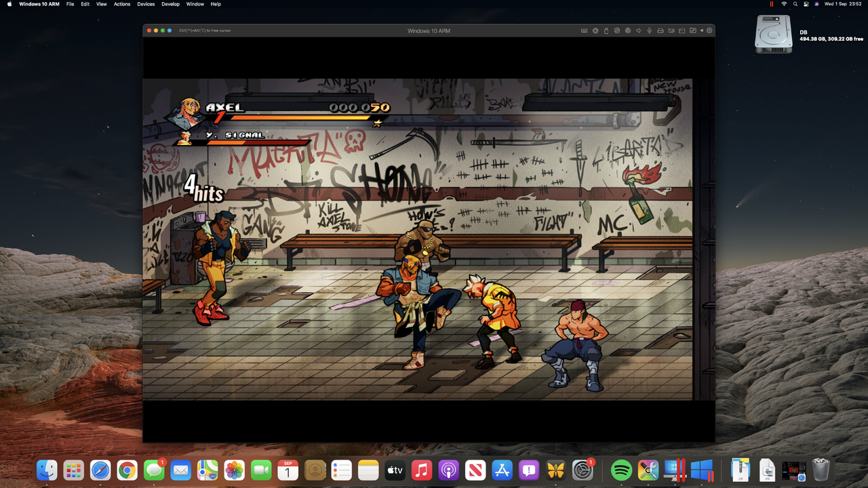Open the butterfly app icon in the Dock
Screen dimensions: 868x488
pos(555,470)
